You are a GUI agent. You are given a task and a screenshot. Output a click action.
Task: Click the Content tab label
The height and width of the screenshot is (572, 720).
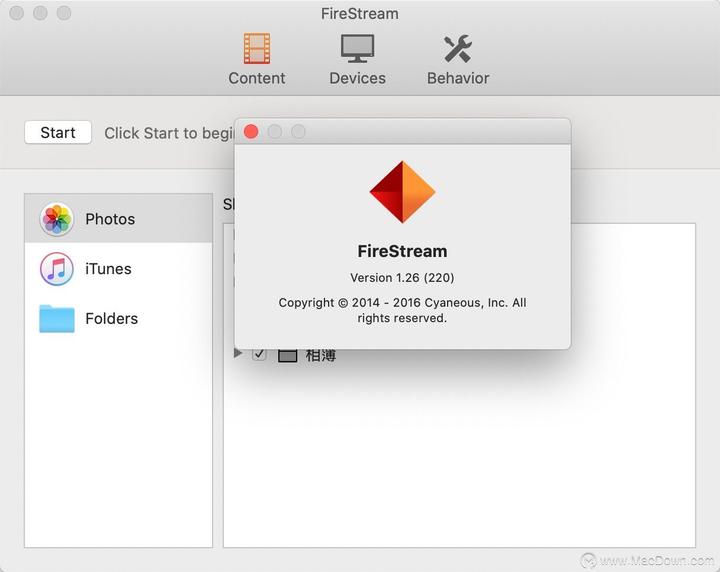[257, 78]
